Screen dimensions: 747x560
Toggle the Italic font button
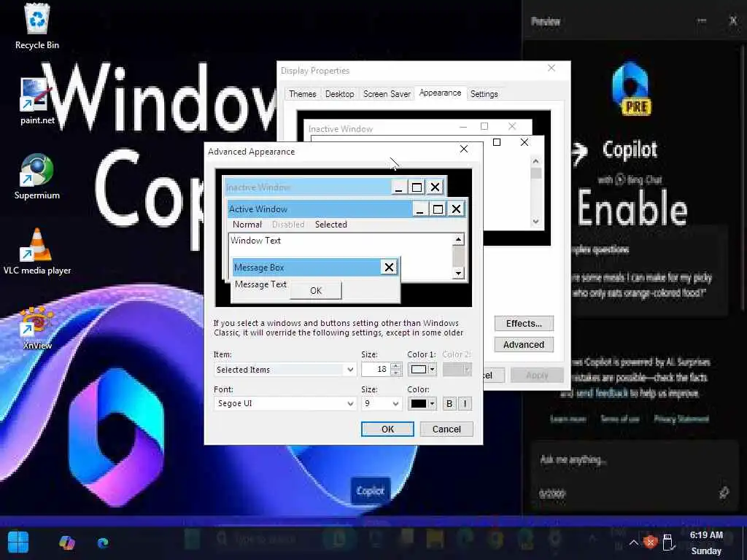coord(465,404)
